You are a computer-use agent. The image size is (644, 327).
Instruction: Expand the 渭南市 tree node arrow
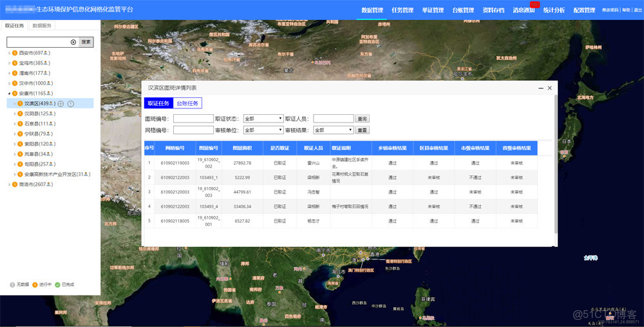point(10,74)
